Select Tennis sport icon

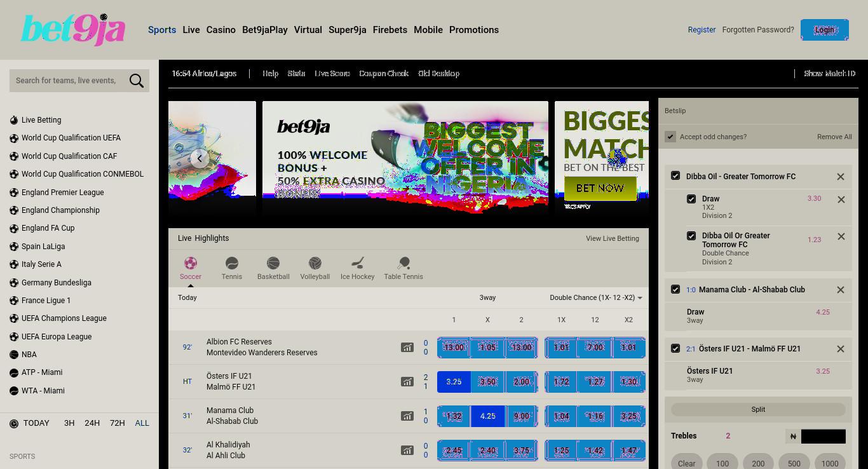pyautogui.click(x=232, y=268)
